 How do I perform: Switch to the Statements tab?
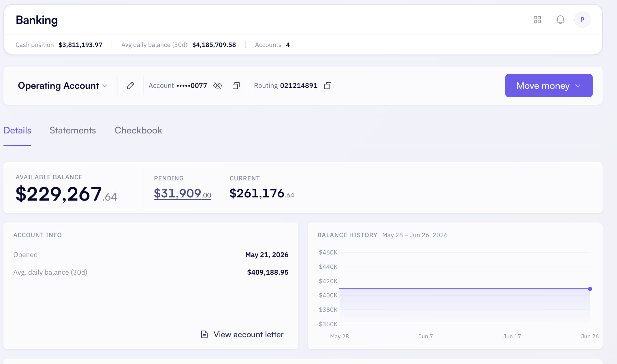coord(73,130)
